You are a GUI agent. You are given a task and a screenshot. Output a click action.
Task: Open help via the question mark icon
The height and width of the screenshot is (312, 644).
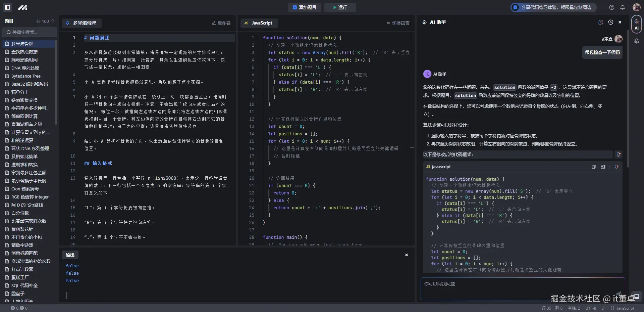[x=611, y=7]
